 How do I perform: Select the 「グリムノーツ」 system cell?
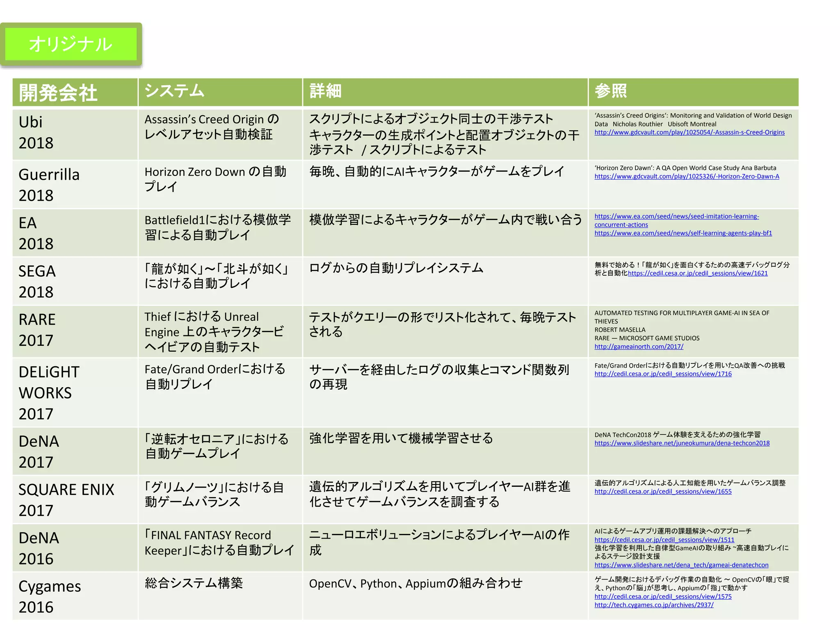tap(220, 500)
